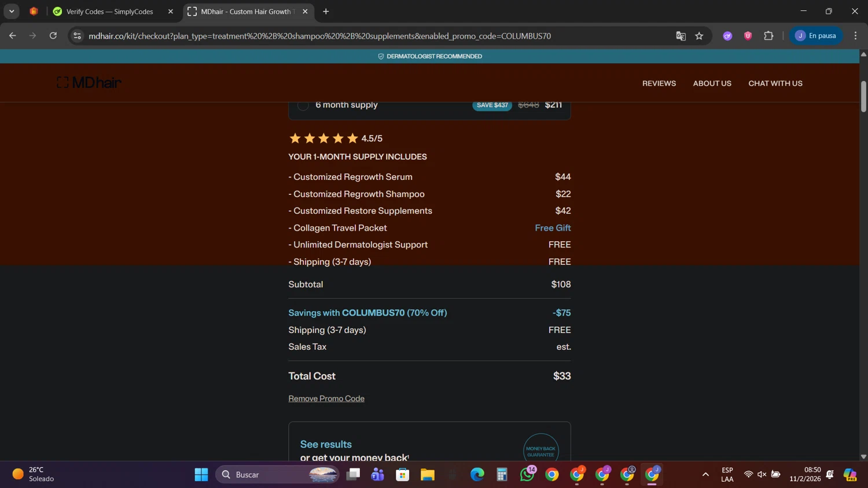Go back to the previous page
The image size is (868, 488).
tap(12, 36)
